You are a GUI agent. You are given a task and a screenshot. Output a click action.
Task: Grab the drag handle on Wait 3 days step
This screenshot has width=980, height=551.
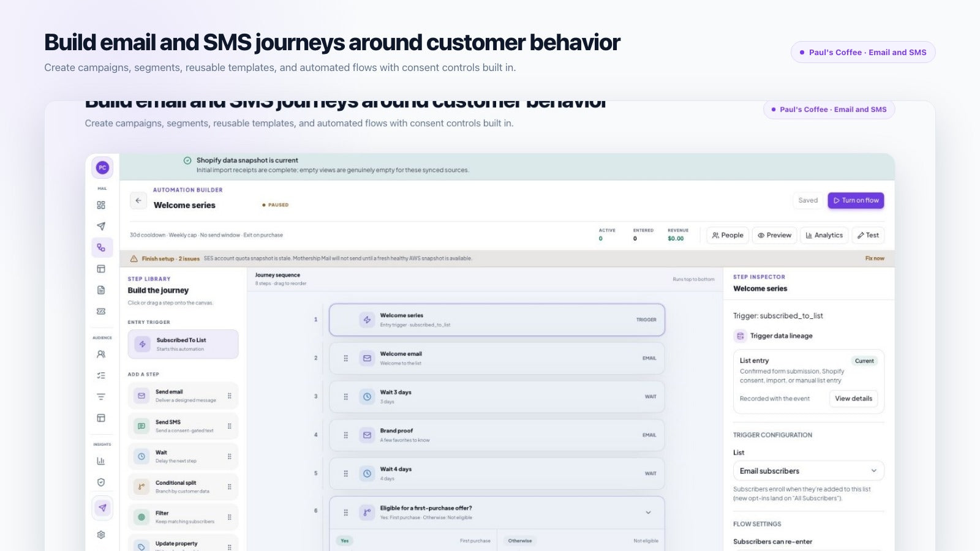[345, 397]
